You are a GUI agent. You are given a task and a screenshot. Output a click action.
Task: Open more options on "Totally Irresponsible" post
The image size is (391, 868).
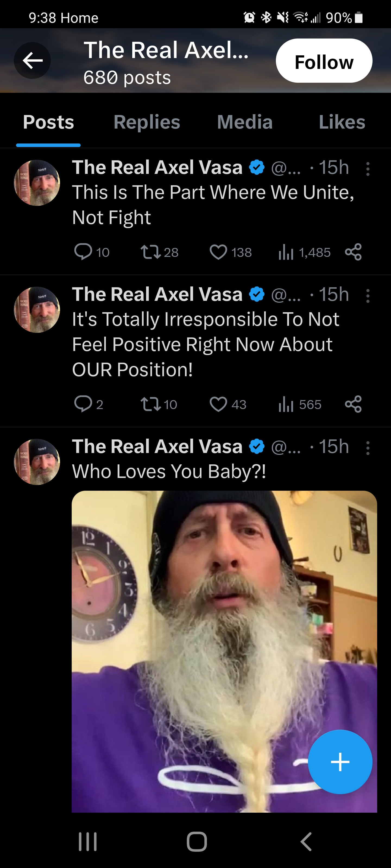point(368,296)
